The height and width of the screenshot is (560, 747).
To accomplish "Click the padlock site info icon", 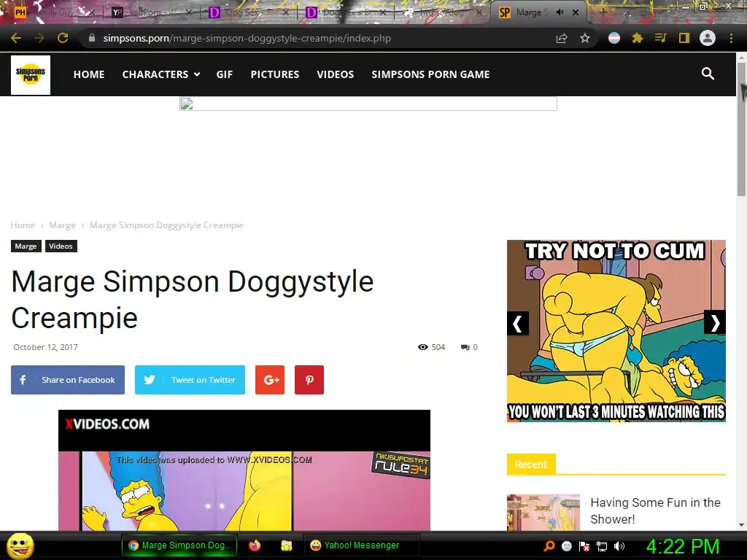I will point(92,38).
